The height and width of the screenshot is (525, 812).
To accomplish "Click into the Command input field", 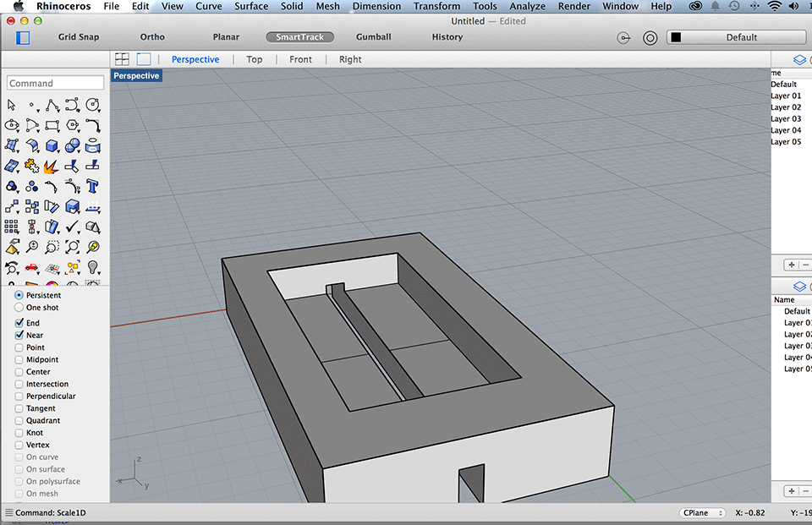I will point(56,83).
